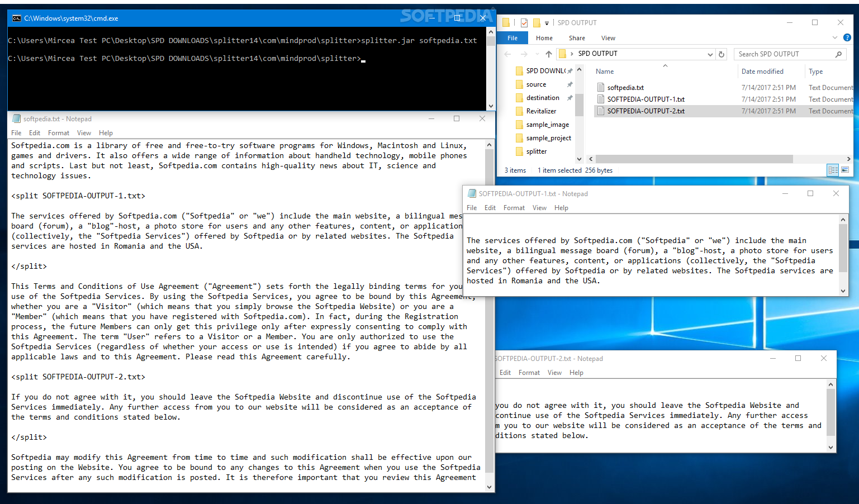Open Format menu in SOFTPEDIA-OUTPUT-1.txt Notepad
This screenshot has width=859, height=504.
tap(514, 208)
